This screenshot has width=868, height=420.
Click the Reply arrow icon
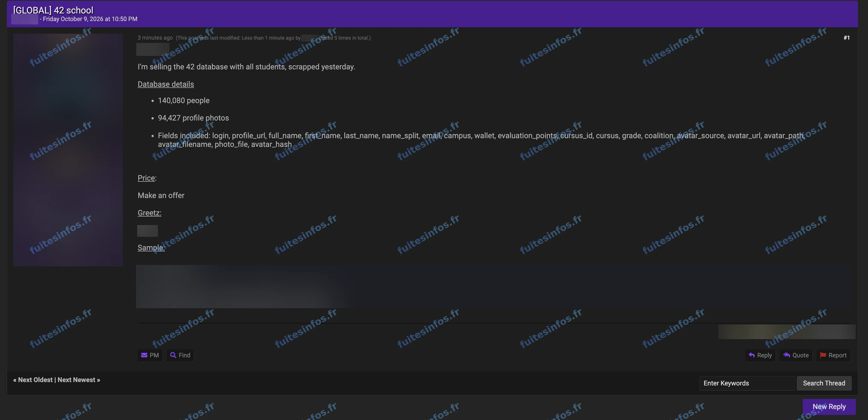pyautogui.click(x=751, y=355)
